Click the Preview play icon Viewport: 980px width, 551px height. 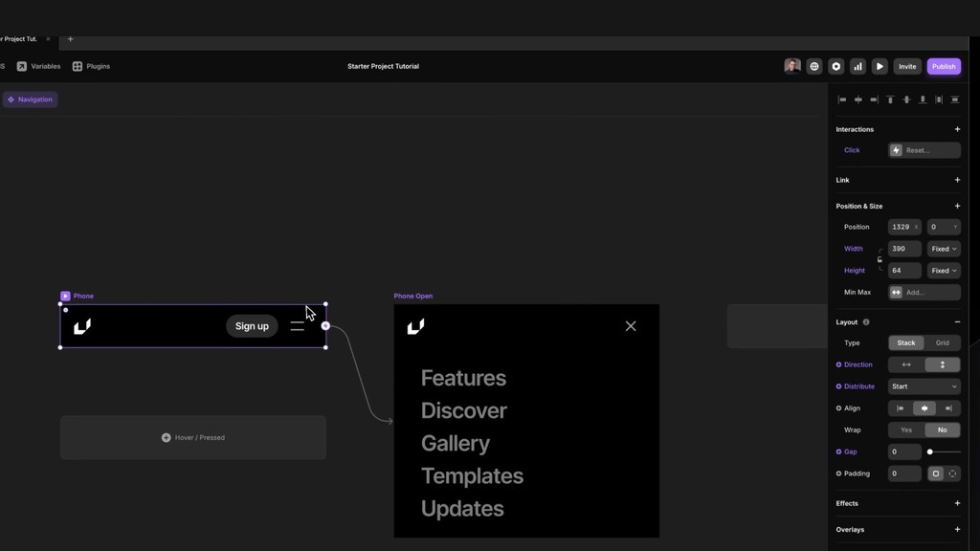880,66
